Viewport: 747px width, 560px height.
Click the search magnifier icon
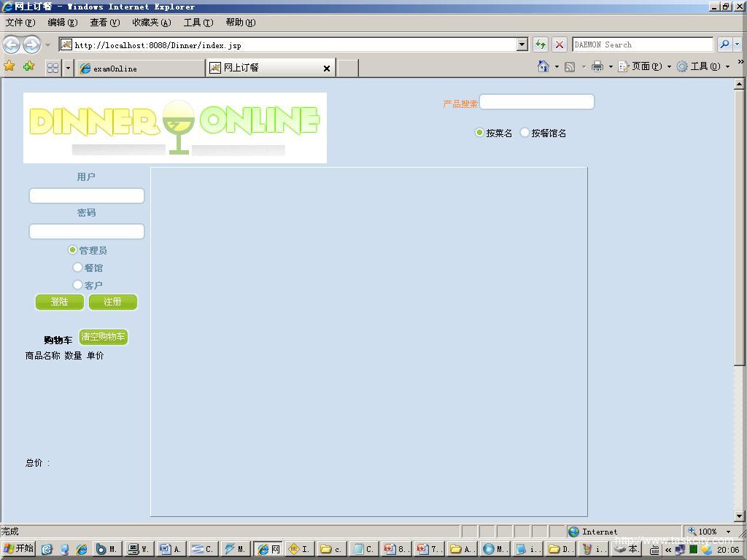tap(724, 44)
